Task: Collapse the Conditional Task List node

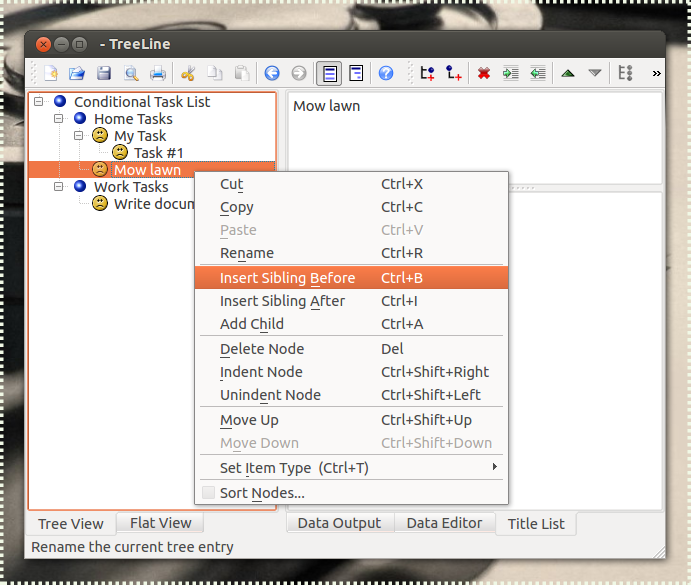Action: point(39,102)
